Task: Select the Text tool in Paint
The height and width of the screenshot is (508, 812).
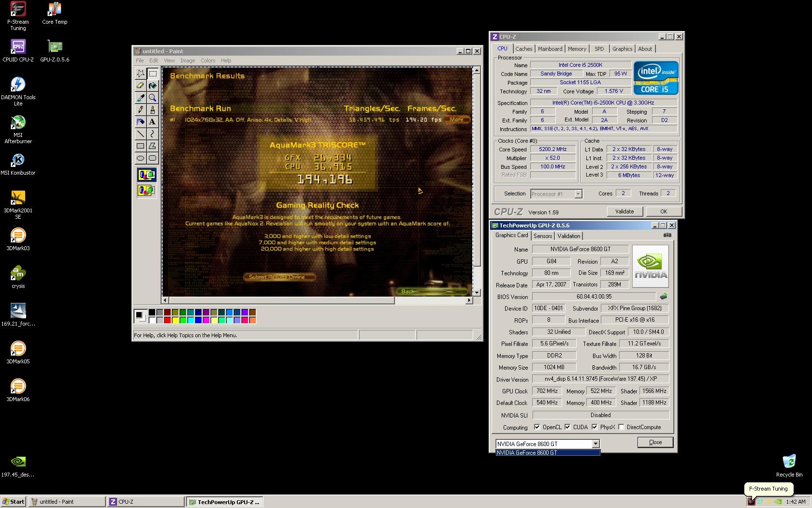Action: pos(152,122)
